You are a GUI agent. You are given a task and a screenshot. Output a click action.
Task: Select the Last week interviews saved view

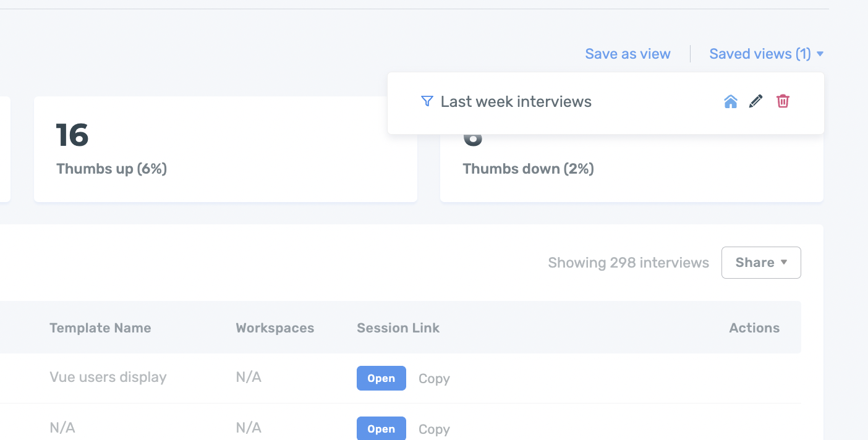coord(516,102)
